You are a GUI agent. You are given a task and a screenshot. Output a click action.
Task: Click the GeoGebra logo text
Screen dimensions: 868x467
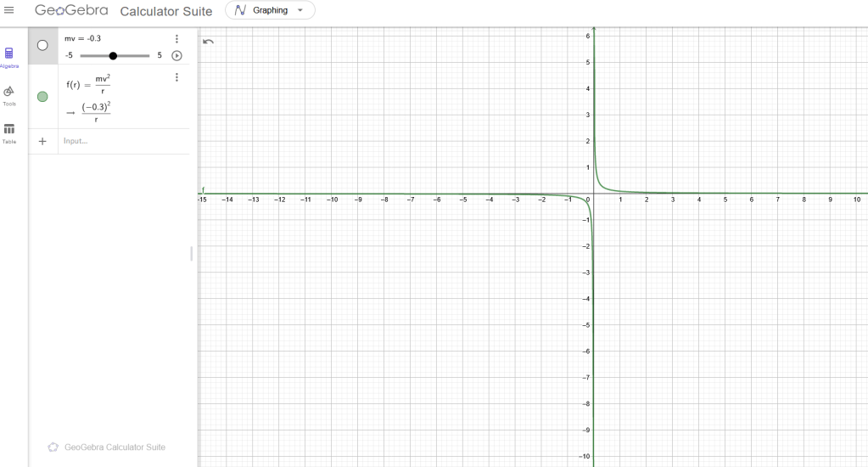coord(71,11)
